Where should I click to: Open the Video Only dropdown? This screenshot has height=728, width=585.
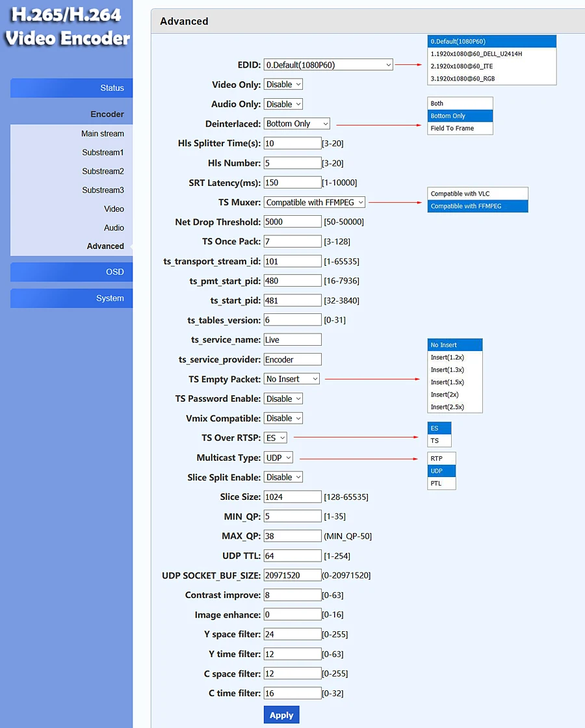pyautogui.click(x=283, y=84)
